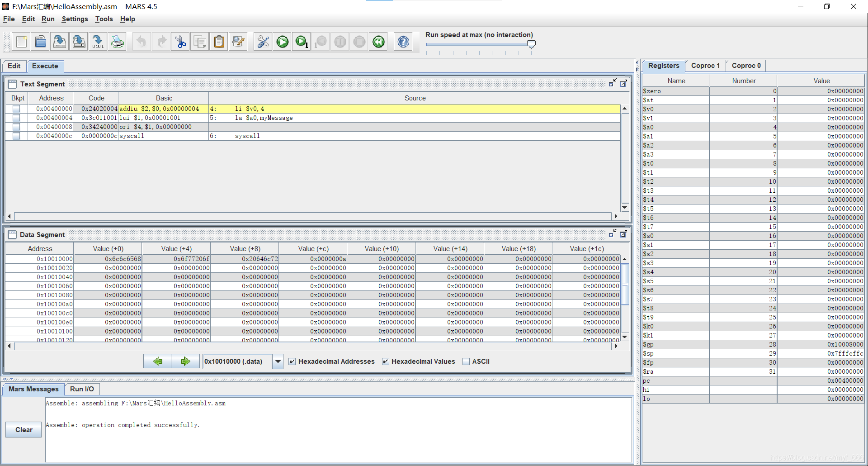Click the Value (+4) column header
The image size is (868, 466).
176,249
